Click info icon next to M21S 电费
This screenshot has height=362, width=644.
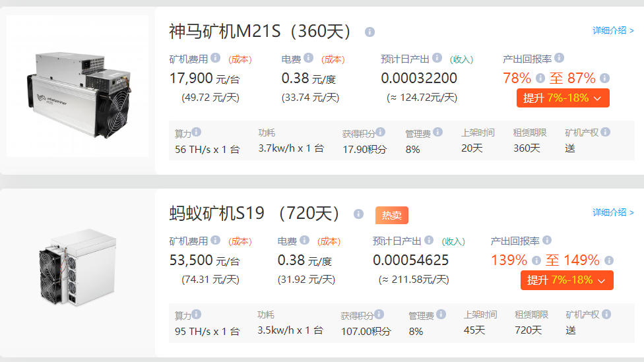click(x=308, y=58)
